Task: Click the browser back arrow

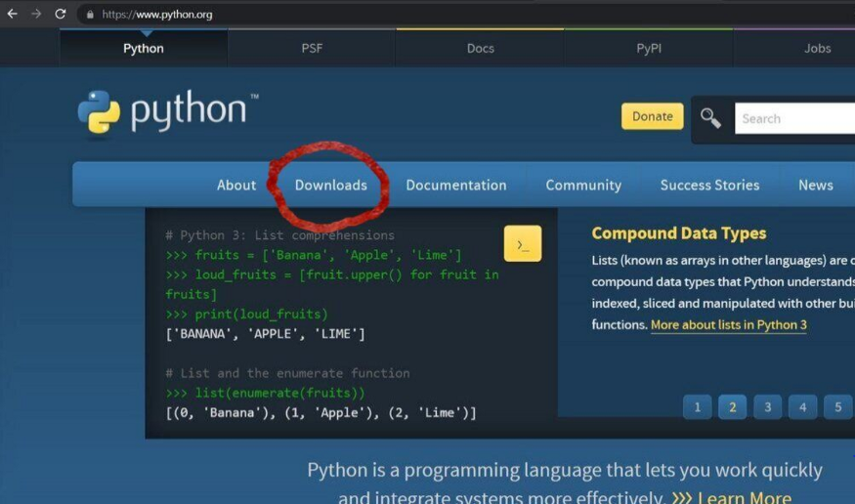Action: (x=12, y=14)
